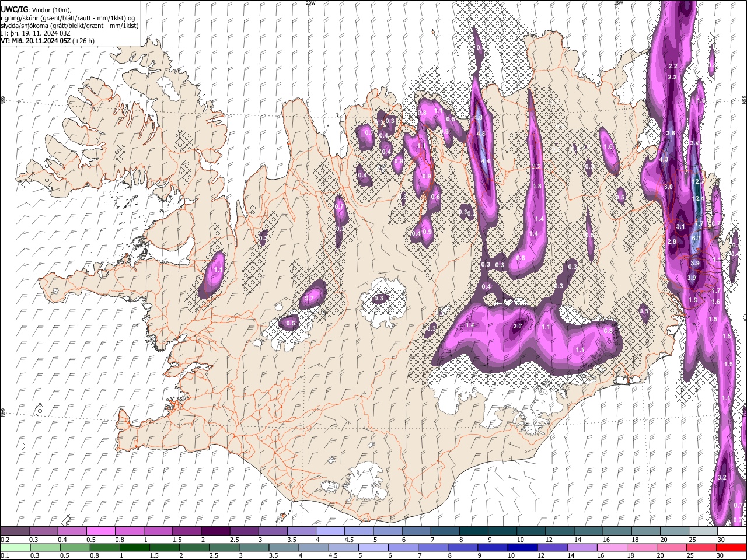Viewport: 747px width, 560px height.
Task: Click the 7.7 snowfall value in the east
Action: pyautogui.click(x=699, y=224)
